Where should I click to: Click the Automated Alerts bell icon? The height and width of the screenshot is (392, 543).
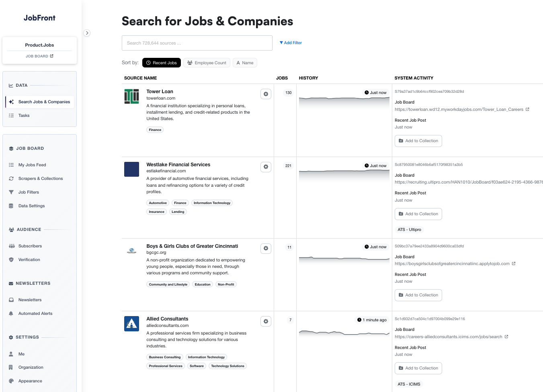click(11, 313)
